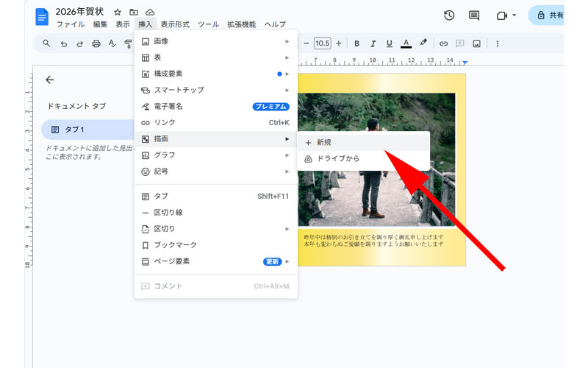Screen dimensions: 588x368
Task: Toggle italic formatting
Action: pos(373,43)
